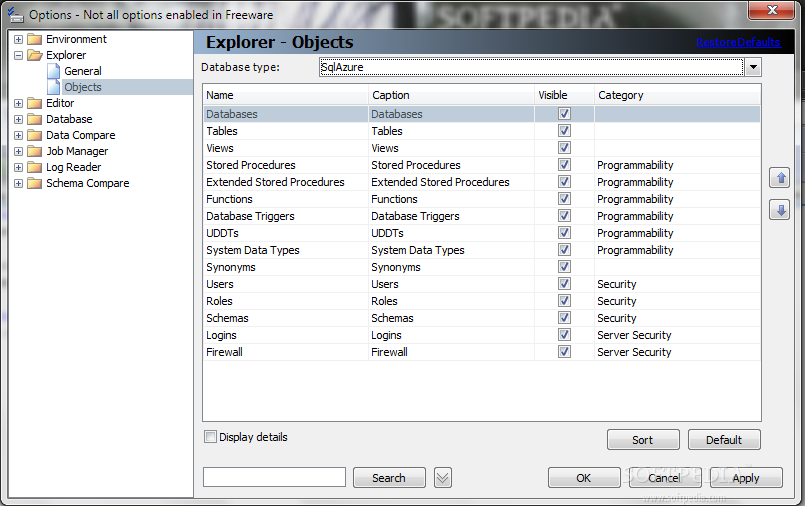Image resolution: width=805 pixels, height=506 pixels.
Task: Click the SqlAzure database type field
Action: [531, 67]
